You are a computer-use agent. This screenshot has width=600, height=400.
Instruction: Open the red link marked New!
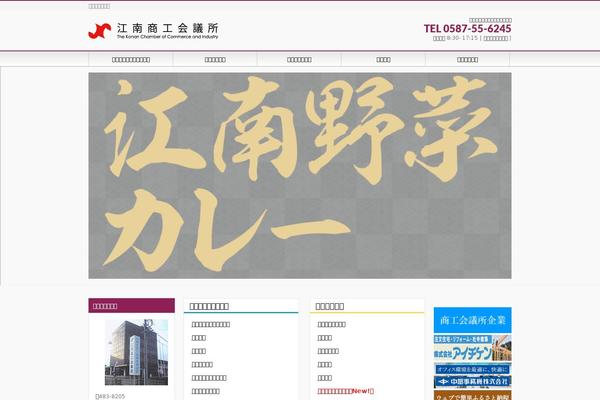coord(346,391)
